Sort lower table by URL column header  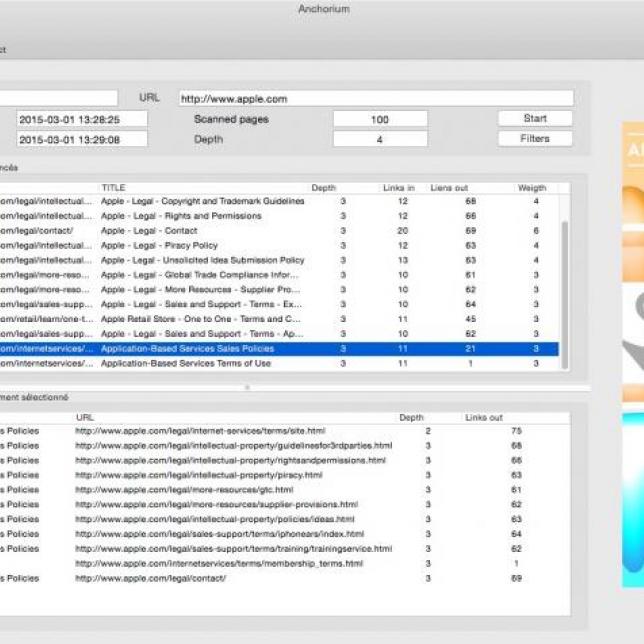coord(230,417)
